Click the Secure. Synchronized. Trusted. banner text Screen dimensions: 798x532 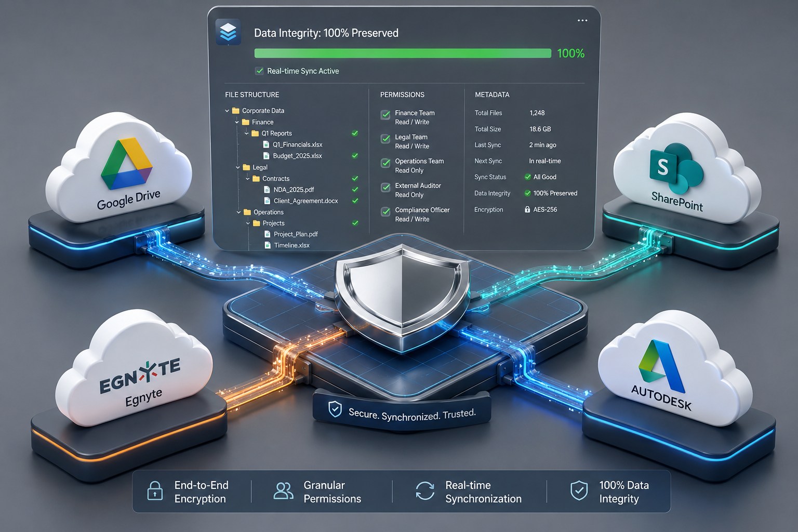pos(412,415)
